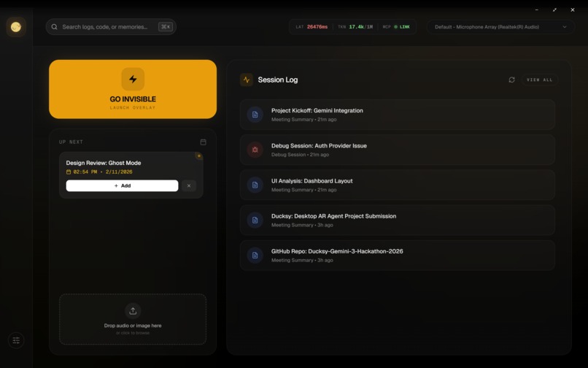Open View All session logs

point(539,80)
